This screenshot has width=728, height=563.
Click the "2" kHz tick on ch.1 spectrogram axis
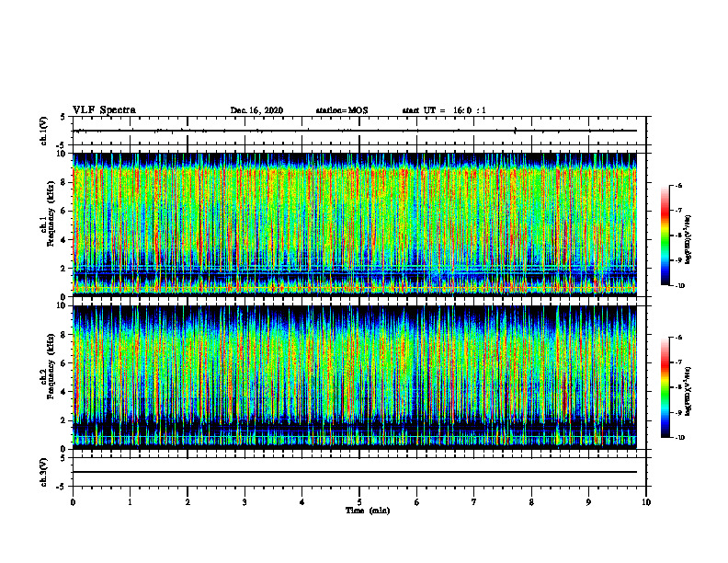pos(64,269)
